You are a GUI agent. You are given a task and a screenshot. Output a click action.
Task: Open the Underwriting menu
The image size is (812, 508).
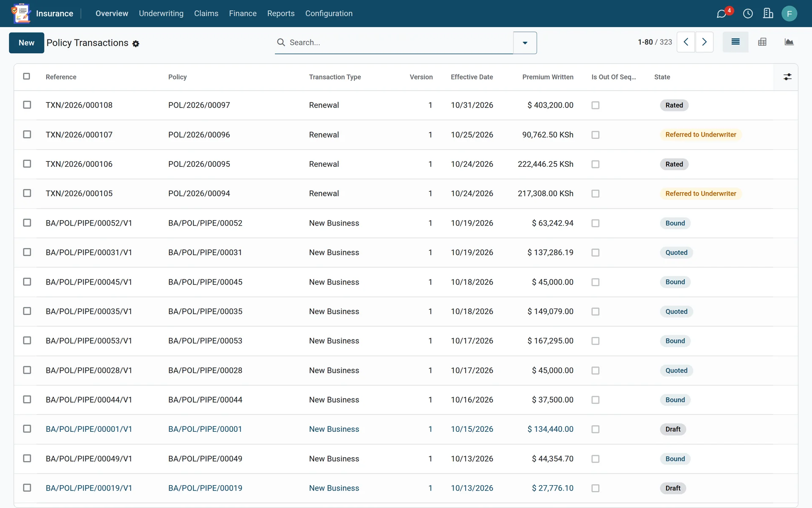click(161, 14)
